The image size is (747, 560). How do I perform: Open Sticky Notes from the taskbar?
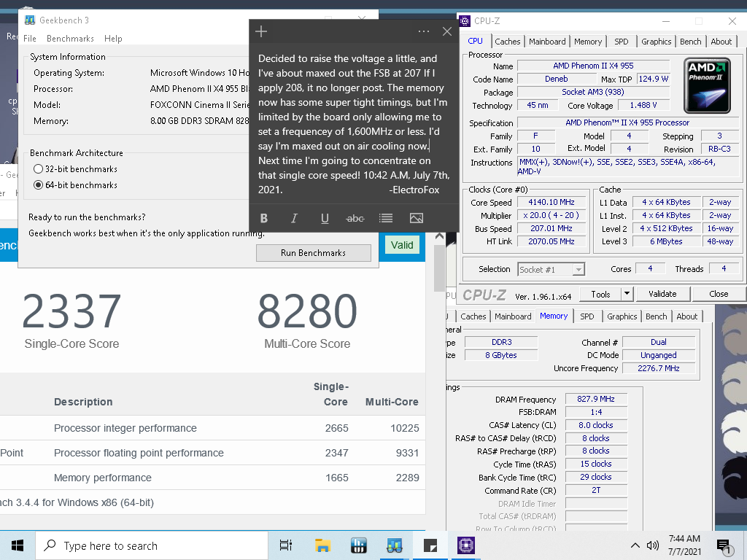tap(430, 545)
